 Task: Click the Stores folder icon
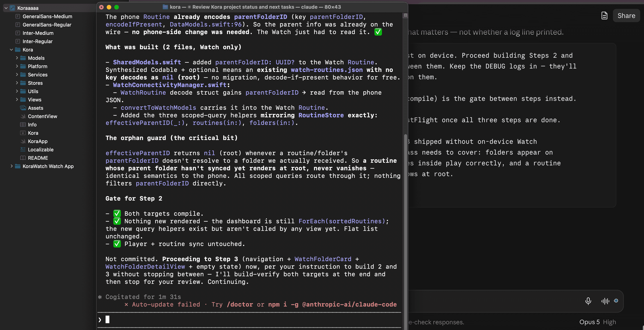click(x=23, y=83)
